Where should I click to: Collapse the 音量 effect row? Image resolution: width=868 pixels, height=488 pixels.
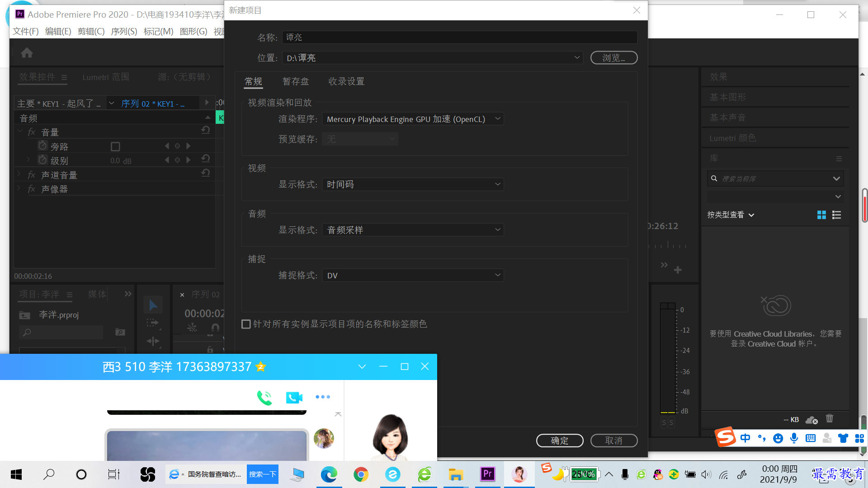point(20,131)
